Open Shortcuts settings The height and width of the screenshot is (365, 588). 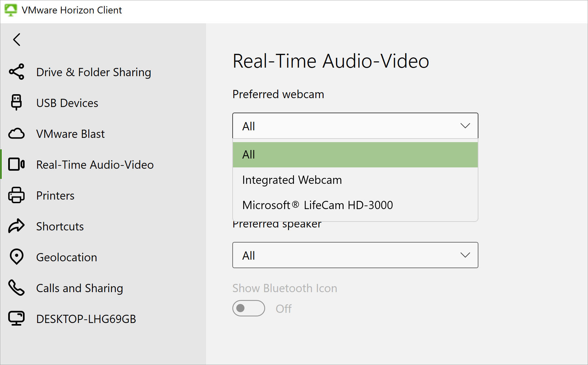coord(103,226)
